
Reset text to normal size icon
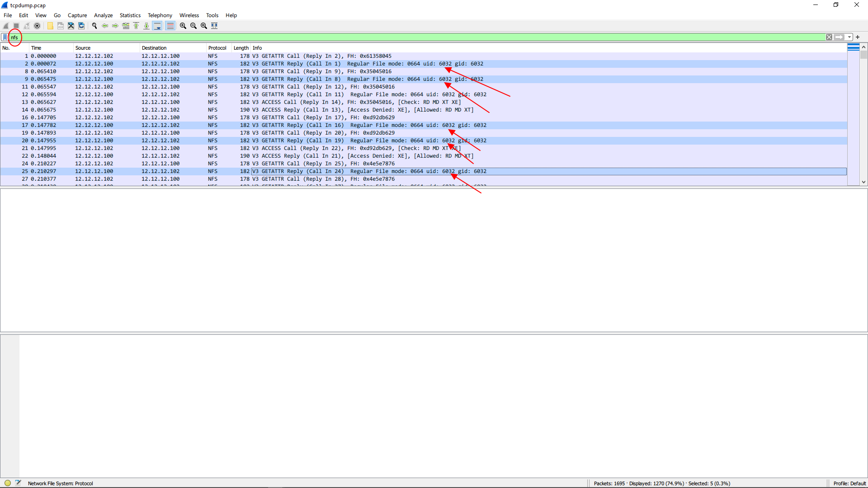pos(204,26)
